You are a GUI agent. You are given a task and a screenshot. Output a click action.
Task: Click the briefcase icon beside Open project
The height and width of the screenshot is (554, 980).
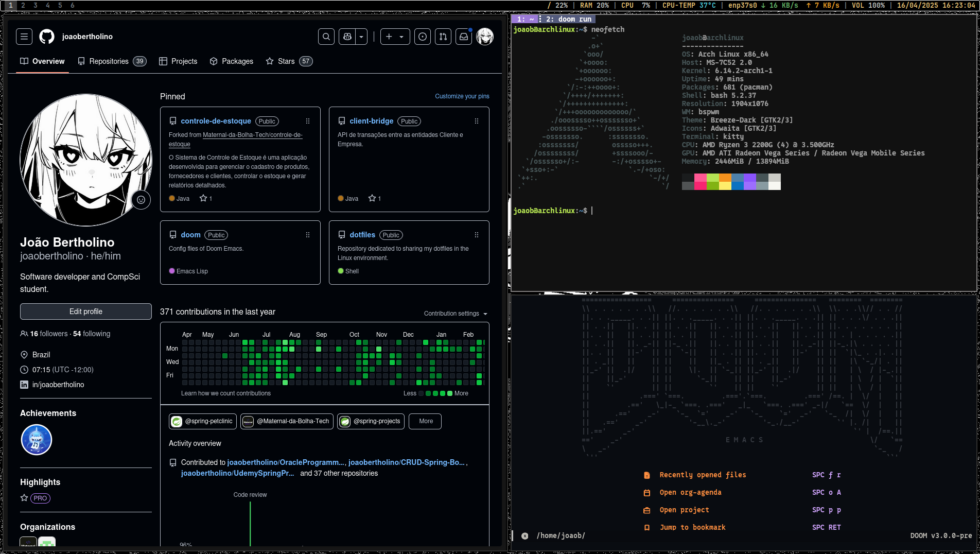pos(647,510)
